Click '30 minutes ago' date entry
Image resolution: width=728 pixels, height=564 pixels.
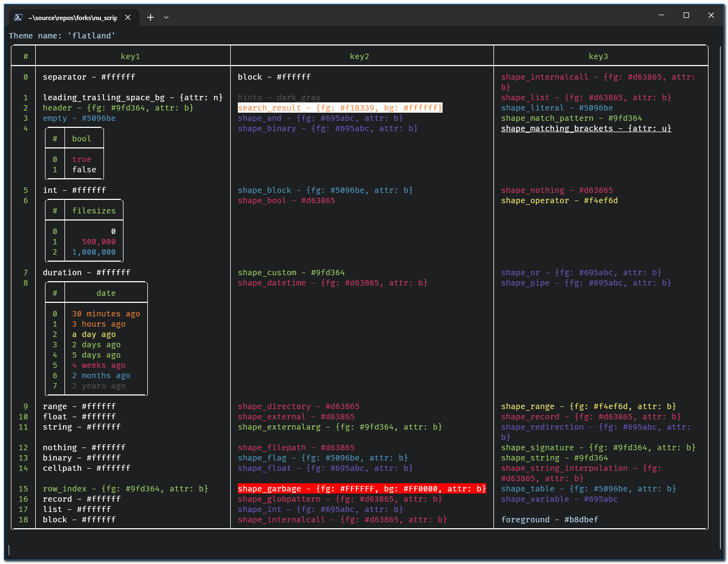[106, 314]
